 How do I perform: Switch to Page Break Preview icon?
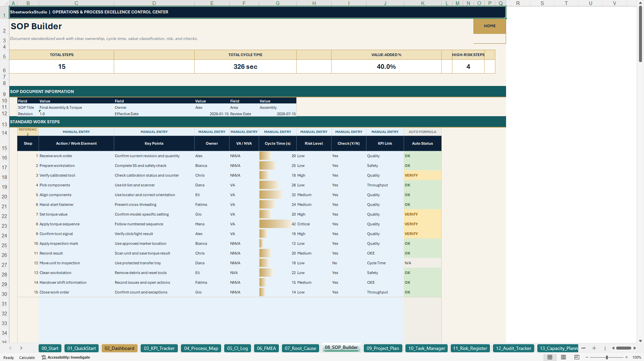click(577, 357)
